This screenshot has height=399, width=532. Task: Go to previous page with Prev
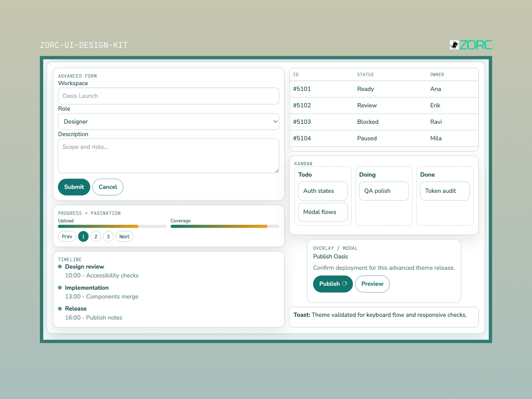pyautogui.click(x=67, y=236)
